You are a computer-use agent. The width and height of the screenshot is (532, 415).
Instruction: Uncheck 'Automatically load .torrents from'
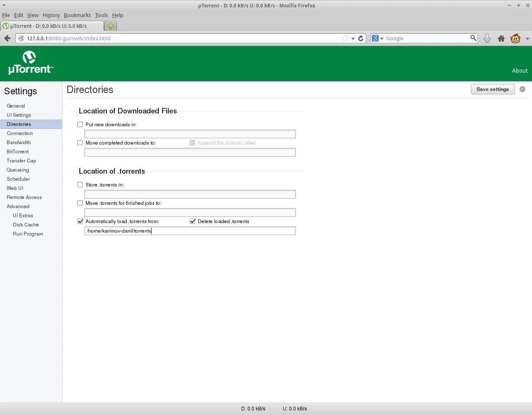80,221
